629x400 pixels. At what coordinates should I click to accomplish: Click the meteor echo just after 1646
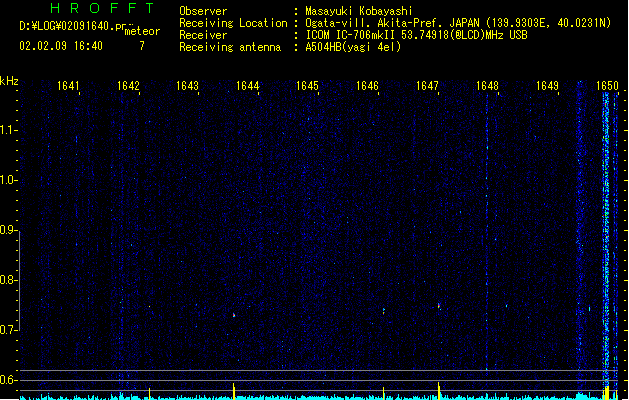pyautogui.click(x=384, y=311)
